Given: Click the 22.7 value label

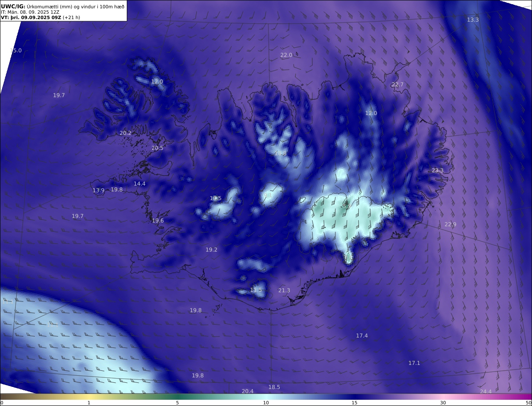Looking at the screenshot, I should coord(398,85).
